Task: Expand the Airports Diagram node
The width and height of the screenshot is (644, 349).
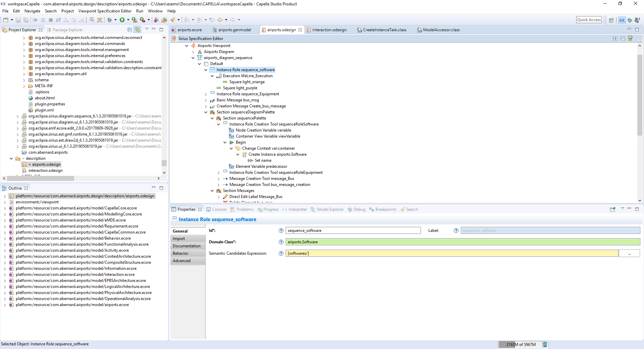Action: pos(193,52)
